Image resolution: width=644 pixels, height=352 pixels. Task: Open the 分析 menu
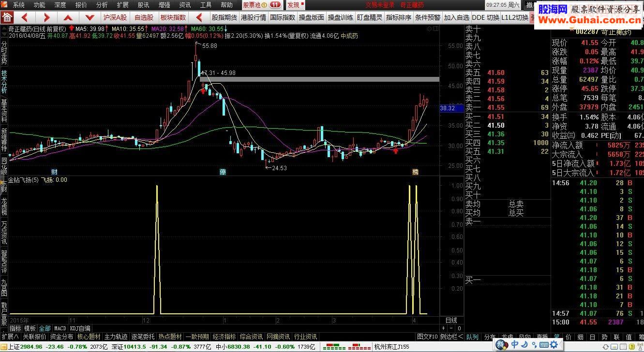[x=102, y=5]
